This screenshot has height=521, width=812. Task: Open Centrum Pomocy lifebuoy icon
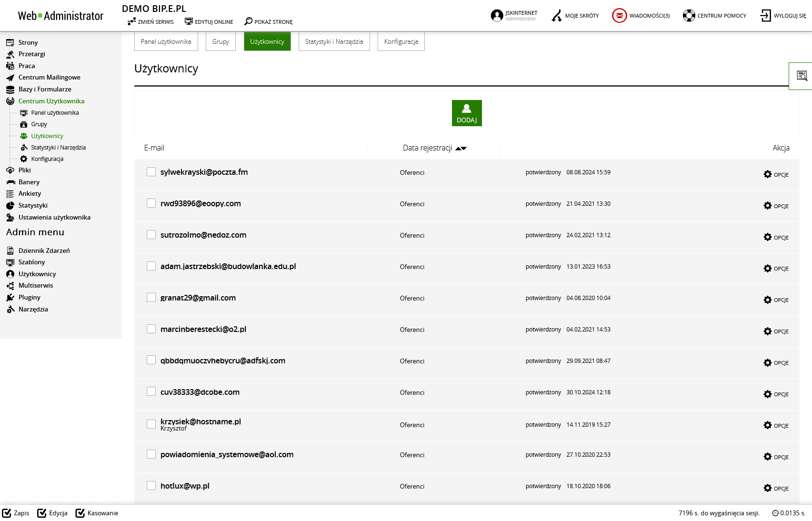(x=689, y=16)
